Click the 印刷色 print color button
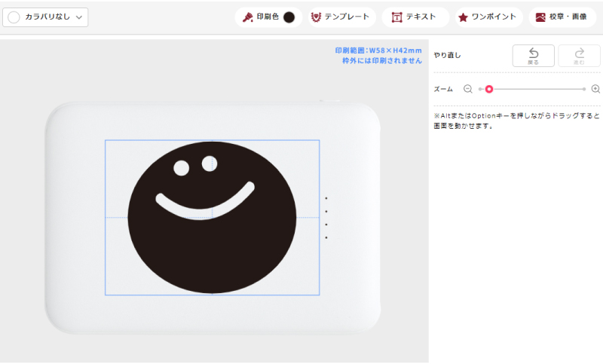This screenshot has height=364, width=603. tap(268, 17)
